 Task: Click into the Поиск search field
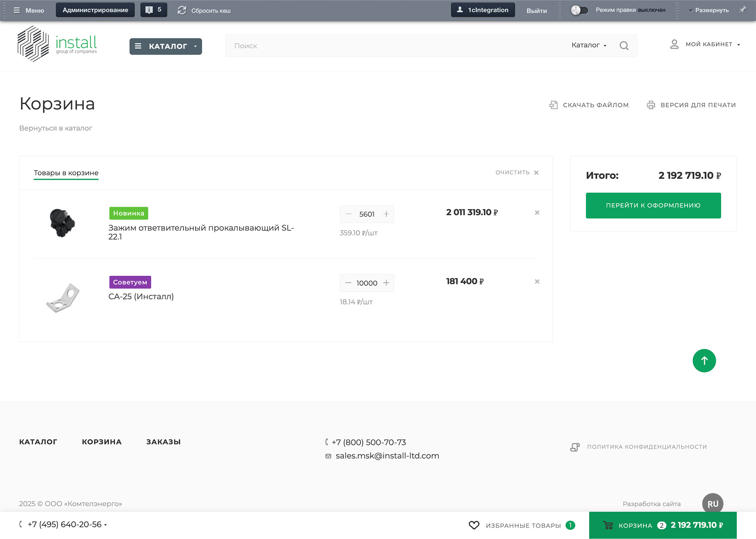coord(393,46)
